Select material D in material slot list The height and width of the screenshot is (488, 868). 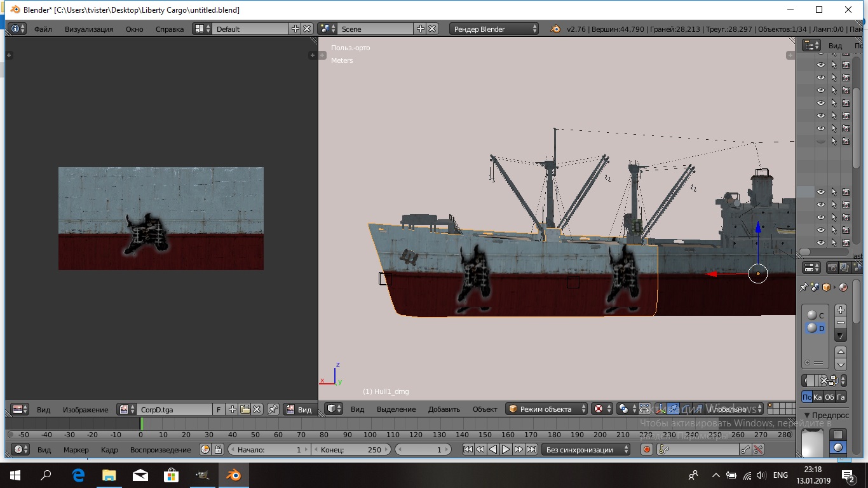816,329
